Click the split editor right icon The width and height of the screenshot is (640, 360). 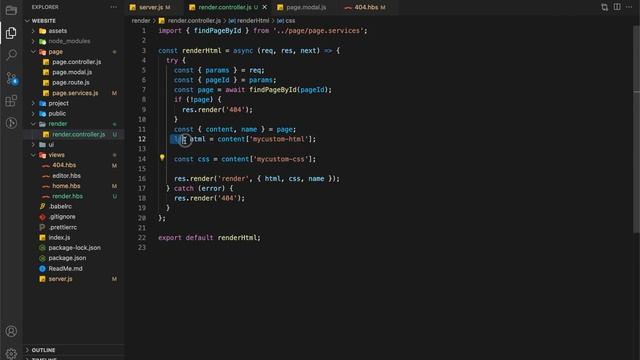pyautogui.click(x=617, y=7)
